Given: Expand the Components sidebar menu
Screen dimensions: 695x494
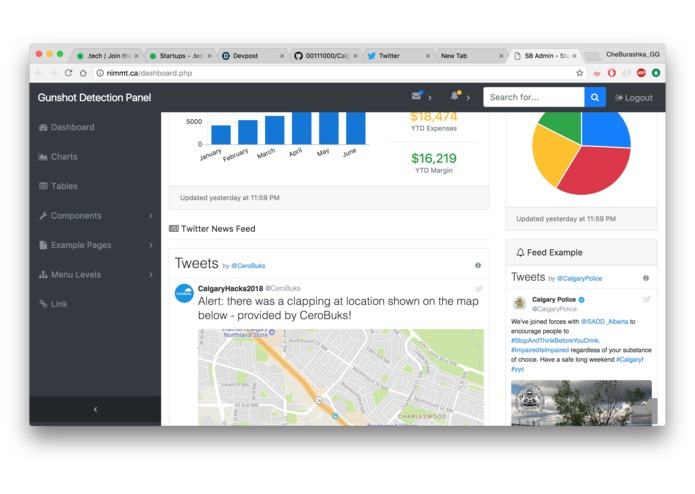Looking at the screenshot, I should click(x=95, y=215).
